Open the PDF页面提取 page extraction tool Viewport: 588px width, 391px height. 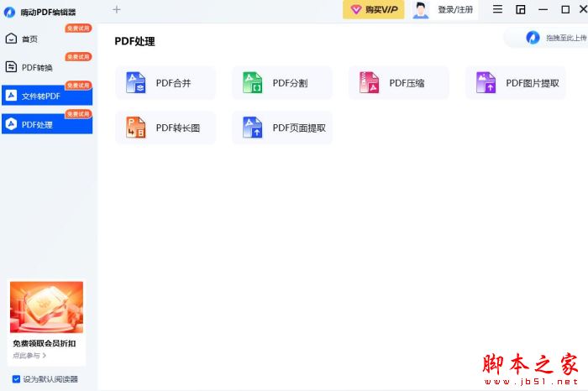pos(282,128)
